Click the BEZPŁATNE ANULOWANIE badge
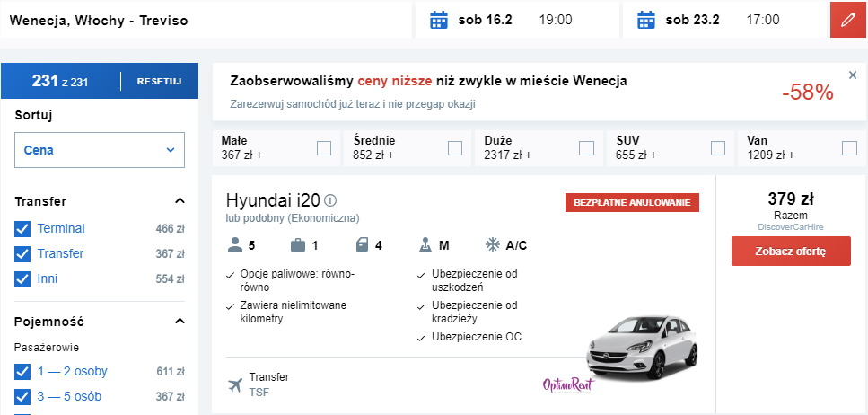Image resolution: width=868 pixels, height=415 pixels. pyautogui.click(x=632, y=202)
